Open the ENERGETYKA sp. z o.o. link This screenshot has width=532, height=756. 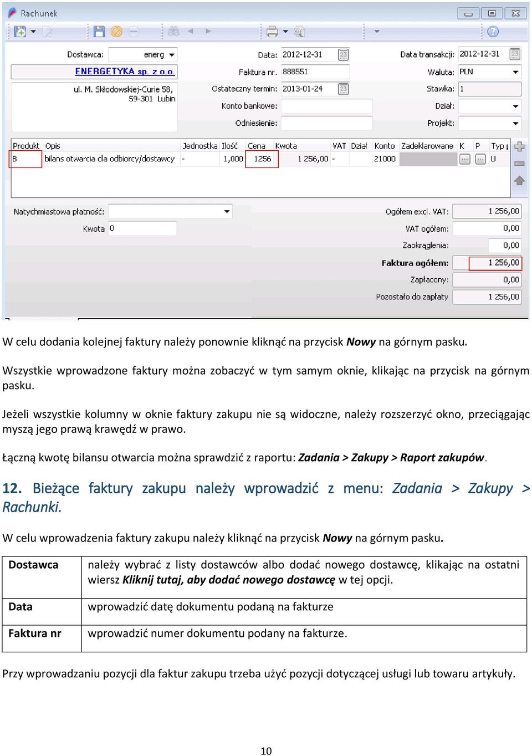pyautogui.click(x=125, y=71)
